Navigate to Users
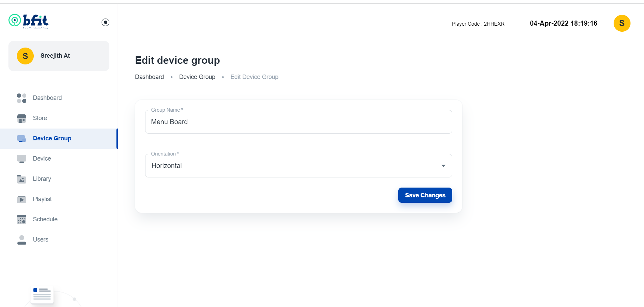 59,240
